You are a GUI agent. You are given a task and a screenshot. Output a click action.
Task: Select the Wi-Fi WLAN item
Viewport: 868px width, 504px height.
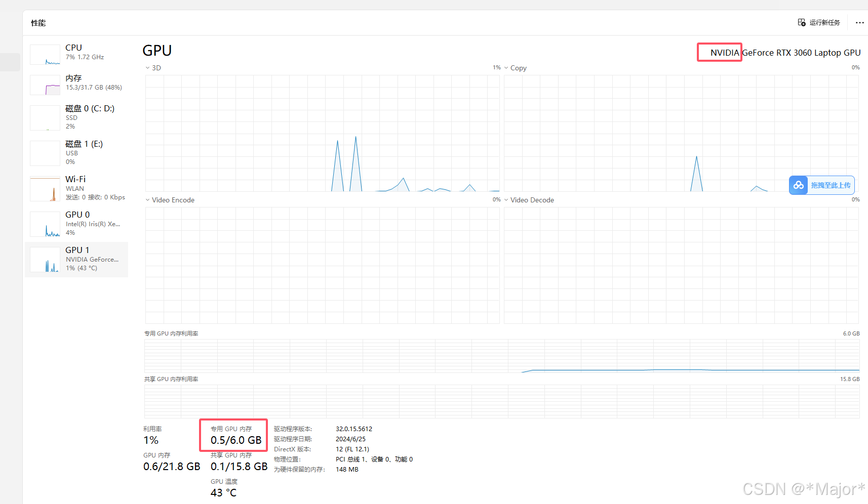click(76, 188)
